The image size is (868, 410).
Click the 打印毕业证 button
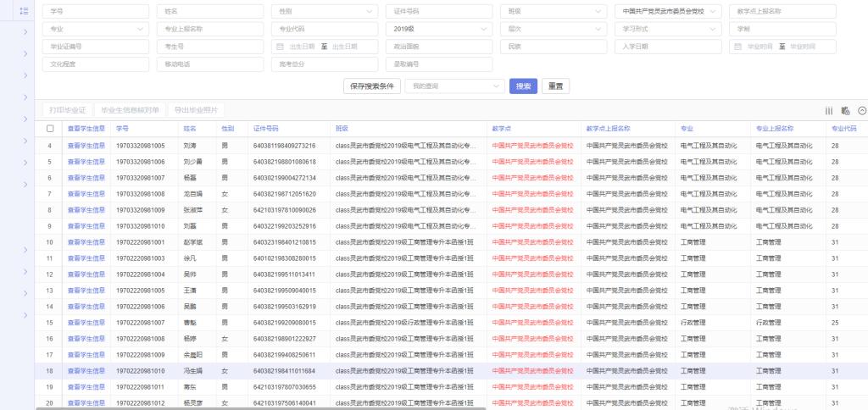tap(68, 110)
